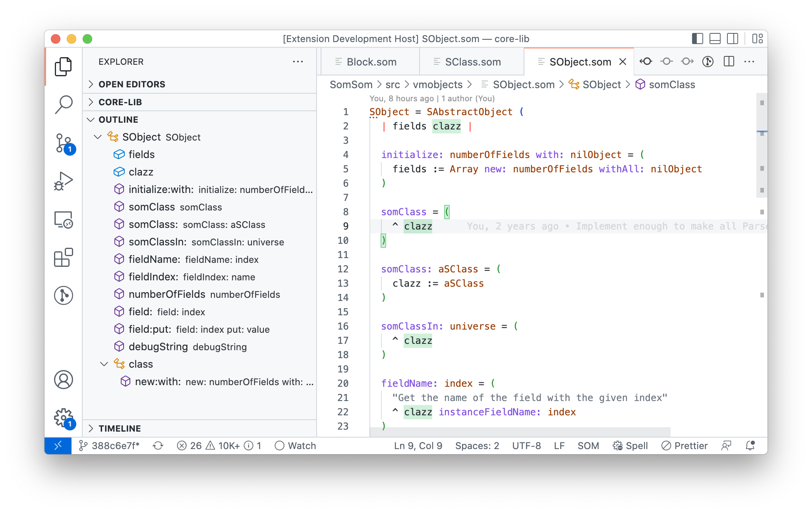Open next file revision
Viewport: 812px width, 513px height.
[687, 62]
